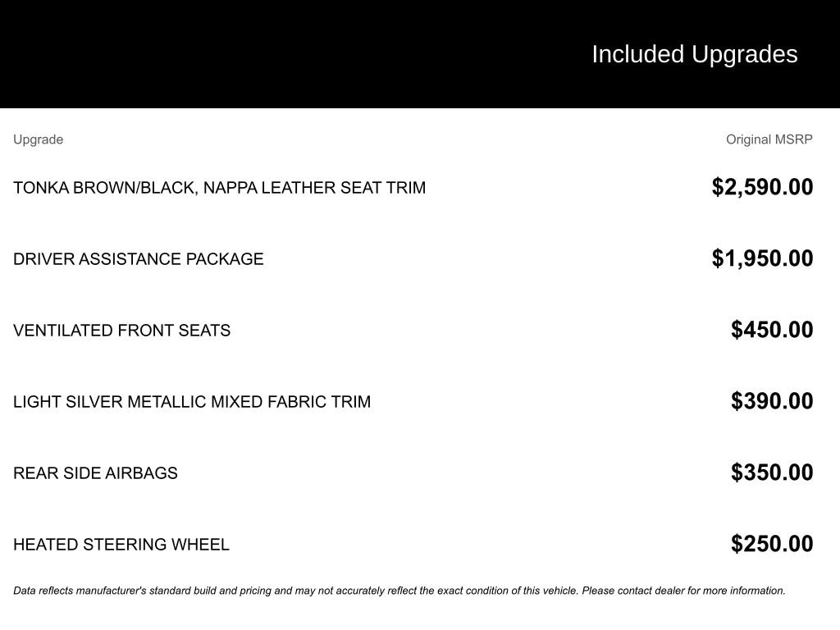Image resolution: width=840 pixels, height=630 pixels.
Task: Select the Upgrade column header
Action: pos(38,139)
